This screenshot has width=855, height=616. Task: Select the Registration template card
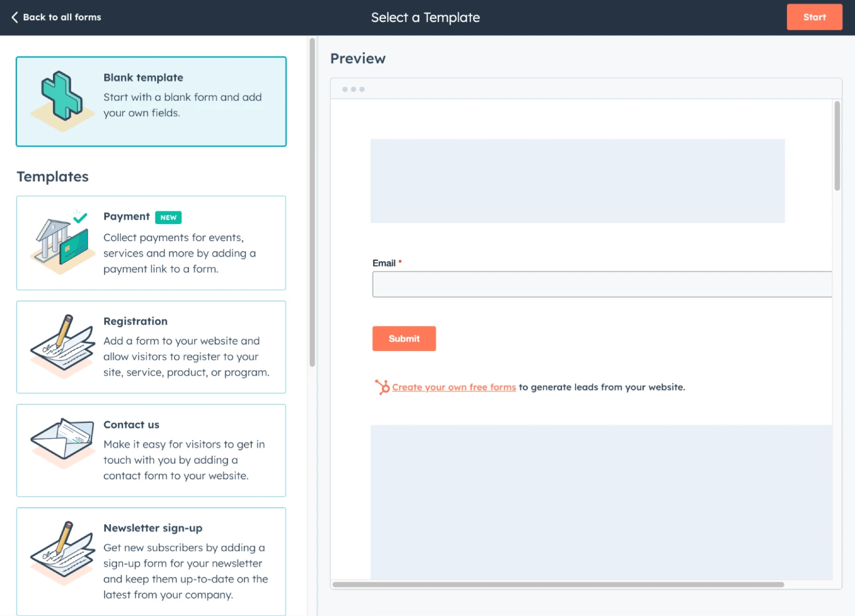151,347
